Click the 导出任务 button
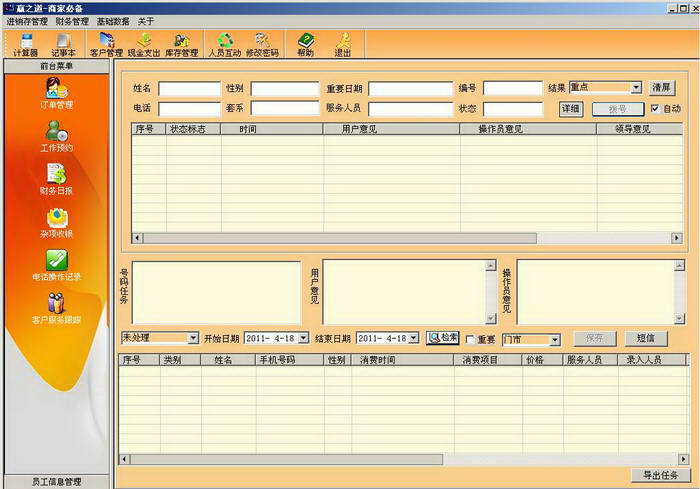The height and width of the screenshot is (489, 700). (x=660, y=475)
